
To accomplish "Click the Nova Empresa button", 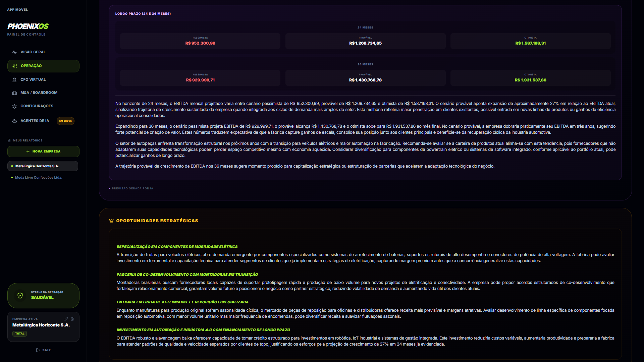I will [x=43, y=152].
